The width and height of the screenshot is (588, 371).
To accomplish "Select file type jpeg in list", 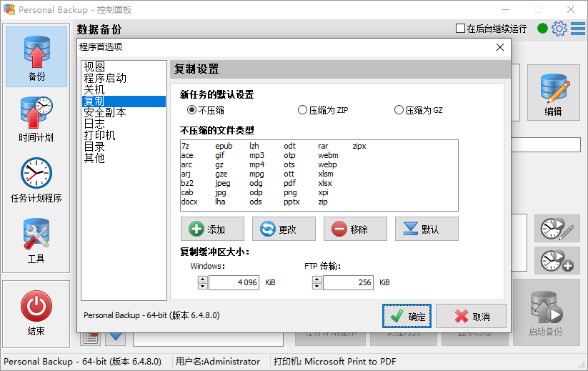I will pos(223,184).
